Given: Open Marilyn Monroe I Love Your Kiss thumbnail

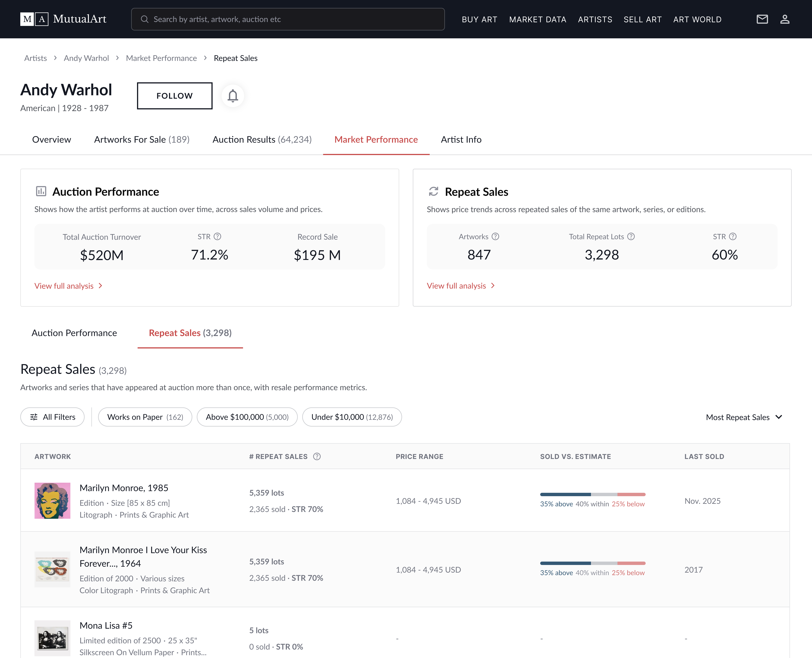Looking at the screenshot, I should pos(52,569).
